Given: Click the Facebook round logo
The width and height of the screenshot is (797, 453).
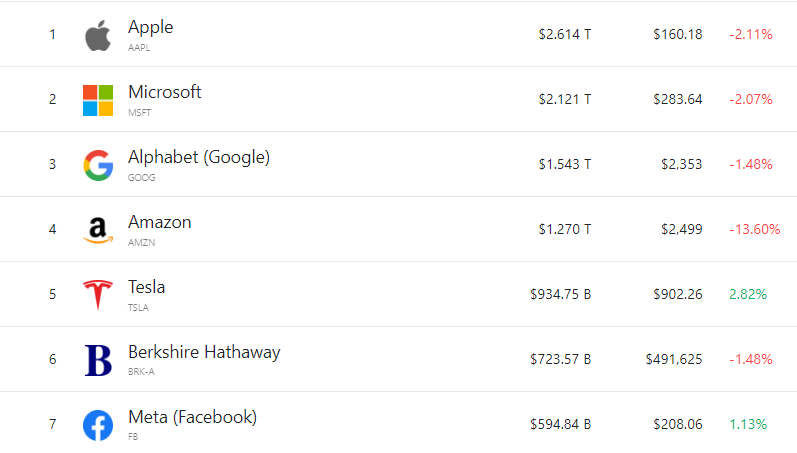Looking at the screenshot, I should 97,425.
